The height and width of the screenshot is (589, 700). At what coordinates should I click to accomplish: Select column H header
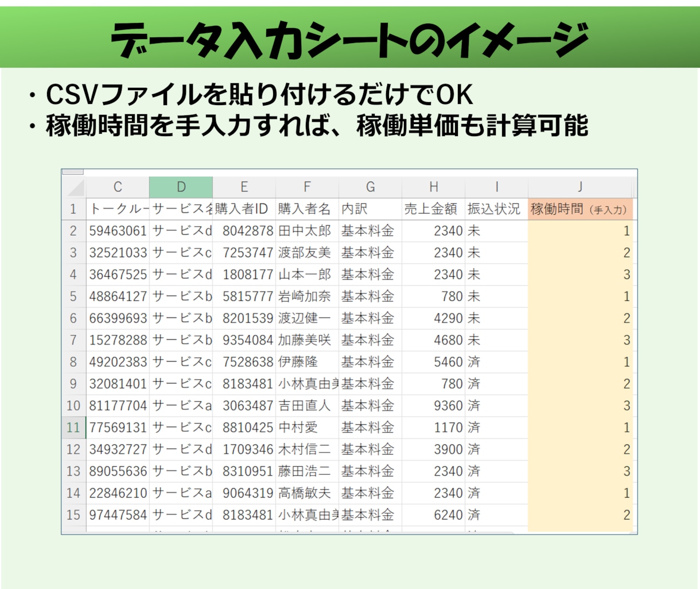coord(433,187)
